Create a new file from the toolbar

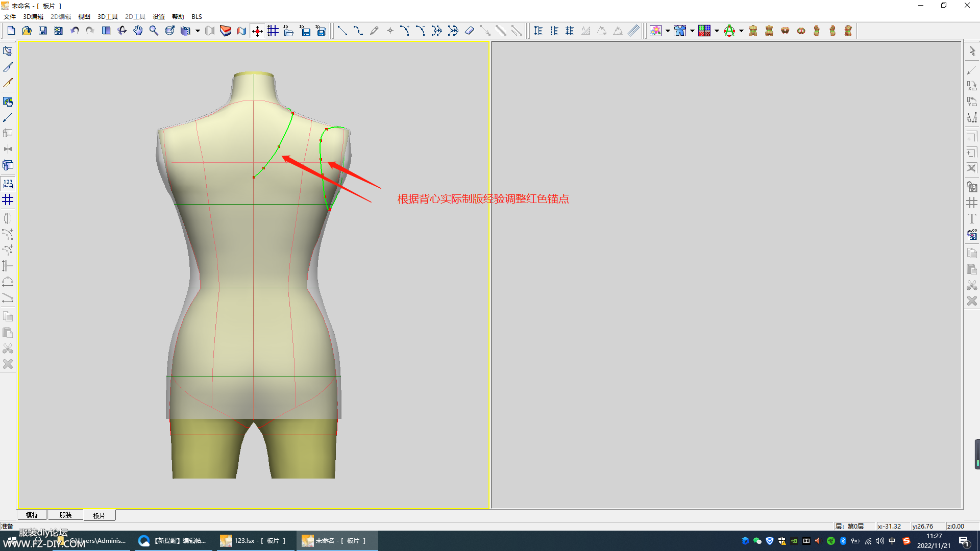click(11, 31)
